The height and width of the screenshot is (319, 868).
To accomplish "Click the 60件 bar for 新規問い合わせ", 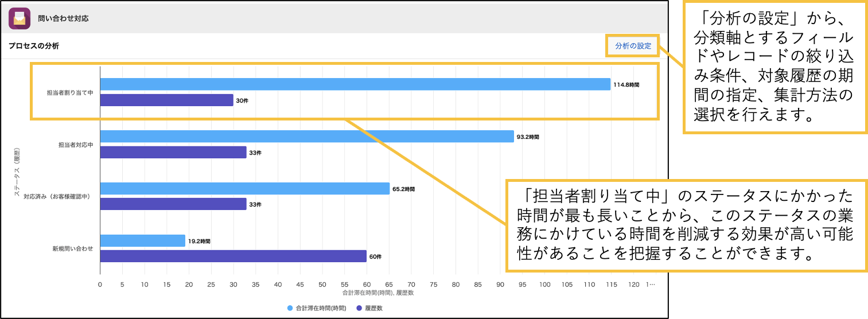I will click(x=233, y=256).
